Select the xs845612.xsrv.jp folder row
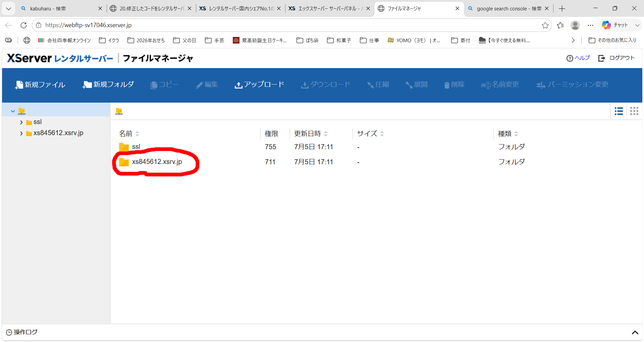Screen dimensions: 644x342 [376, 162]
